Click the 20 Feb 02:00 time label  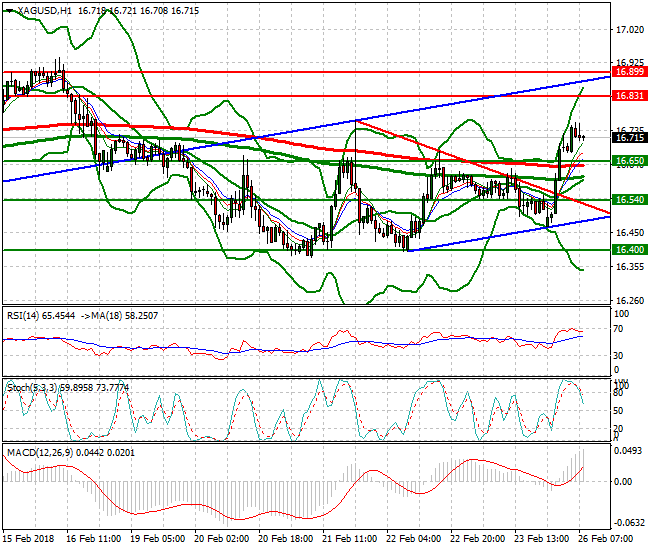222,539
